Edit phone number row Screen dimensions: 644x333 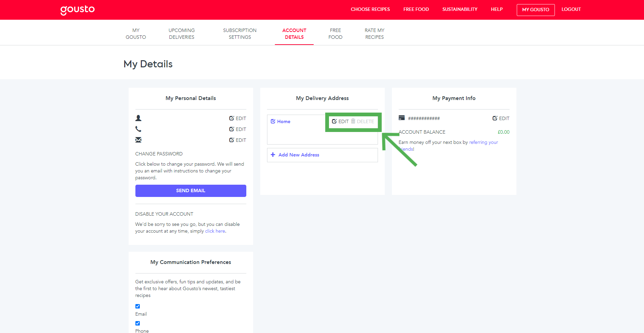(237, 129)
